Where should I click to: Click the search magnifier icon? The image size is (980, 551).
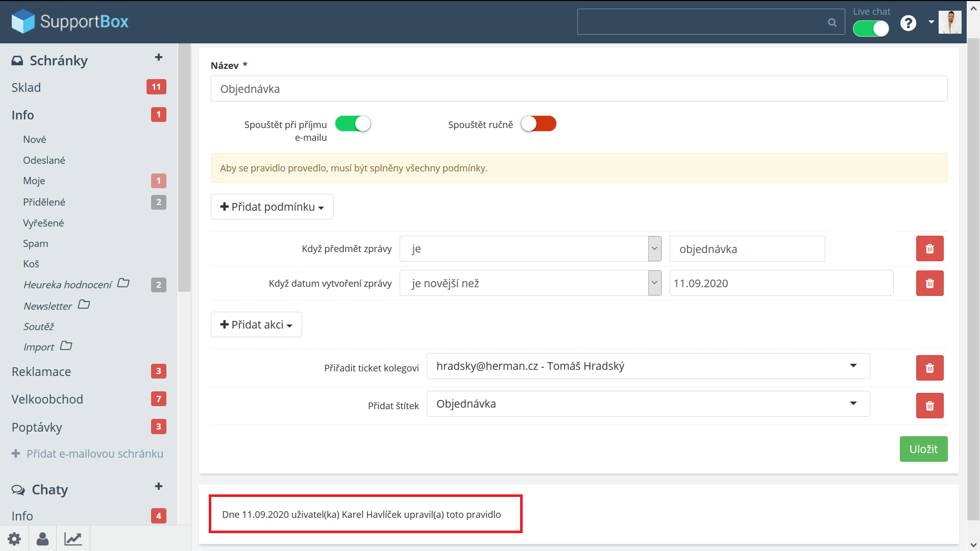point(832,22)
